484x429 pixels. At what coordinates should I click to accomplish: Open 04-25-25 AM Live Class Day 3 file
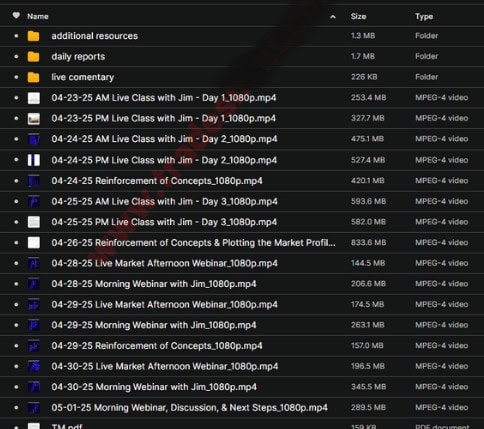[242, 201]
